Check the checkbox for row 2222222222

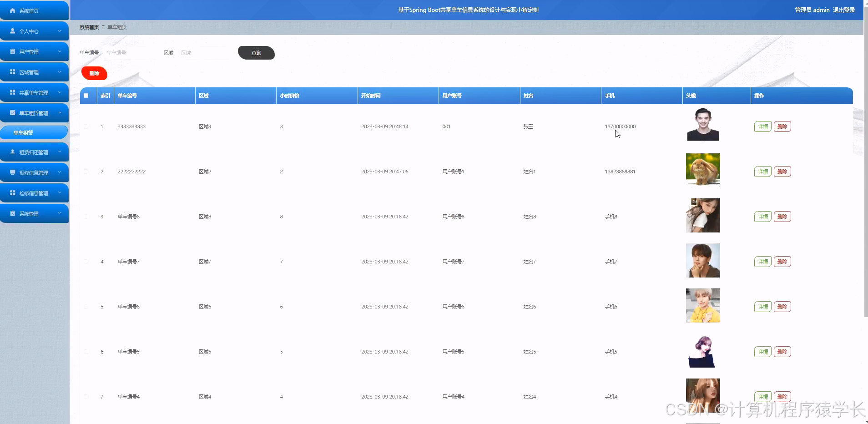[86, 172]
